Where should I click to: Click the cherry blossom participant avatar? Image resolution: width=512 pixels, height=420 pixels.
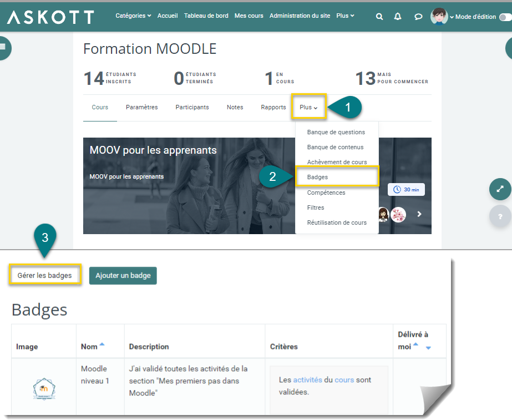point(398,215)
